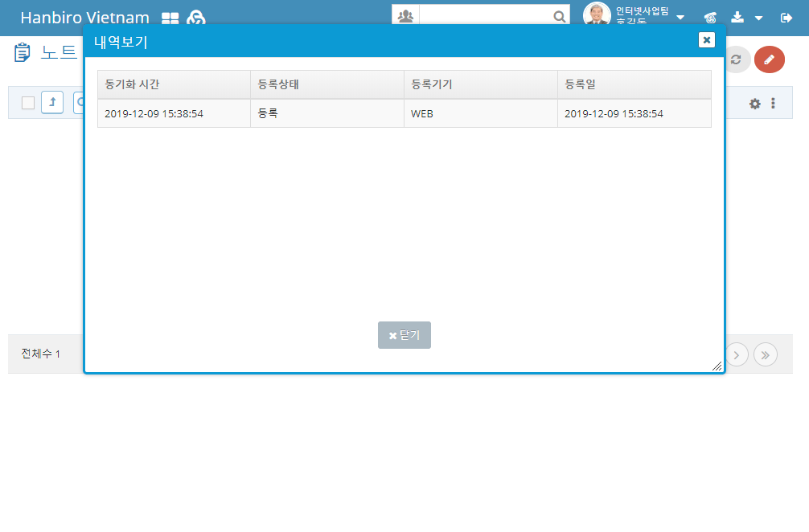Click the logout icon
Screen dimensions: 809x532
click(x=786, y=18)
